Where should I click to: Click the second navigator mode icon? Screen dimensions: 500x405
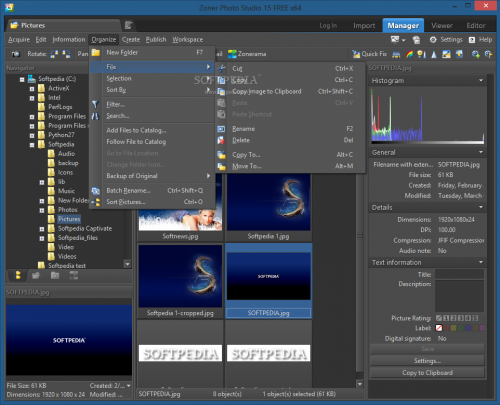36,275
